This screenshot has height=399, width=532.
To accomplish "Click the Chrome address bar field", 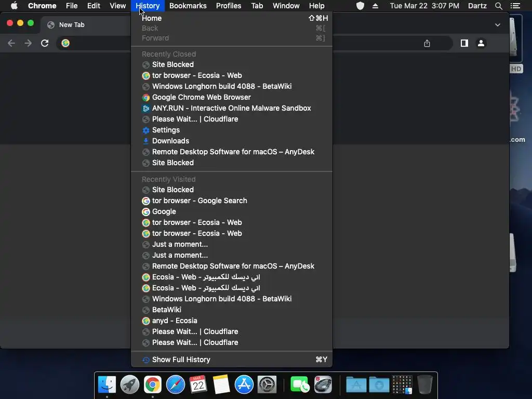I will (x=255, y=43).
